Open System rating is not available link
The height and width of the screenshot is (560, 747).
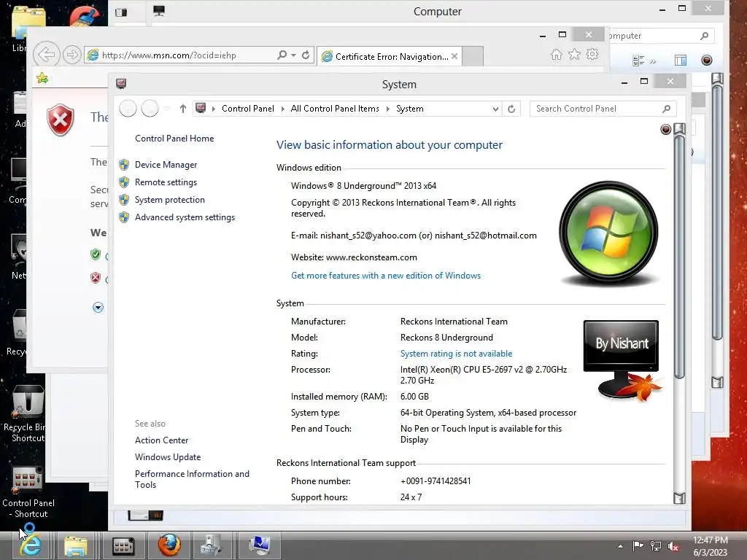click(457, 354)
